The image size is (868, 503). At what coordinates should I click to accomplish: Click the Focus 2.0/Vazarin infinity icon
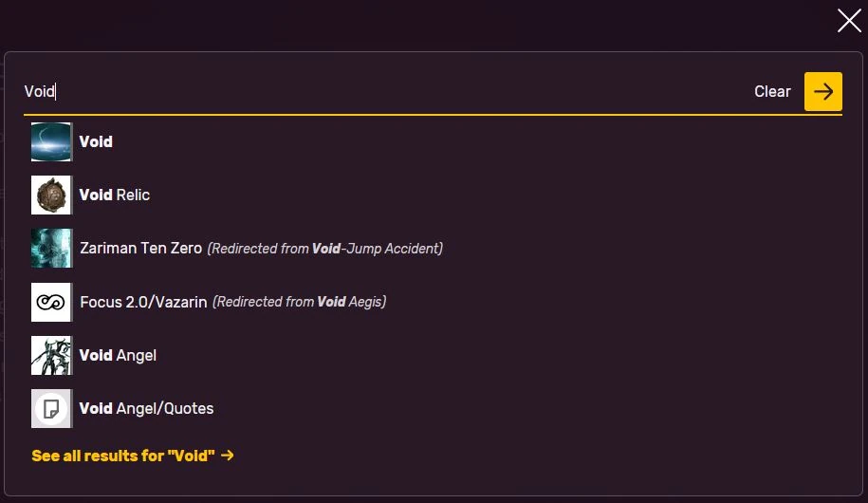point(51,302)
